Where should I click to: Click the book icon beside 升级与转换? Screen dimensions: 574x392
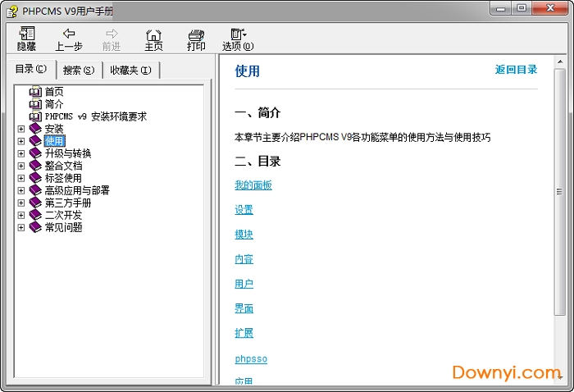point(35,153)
